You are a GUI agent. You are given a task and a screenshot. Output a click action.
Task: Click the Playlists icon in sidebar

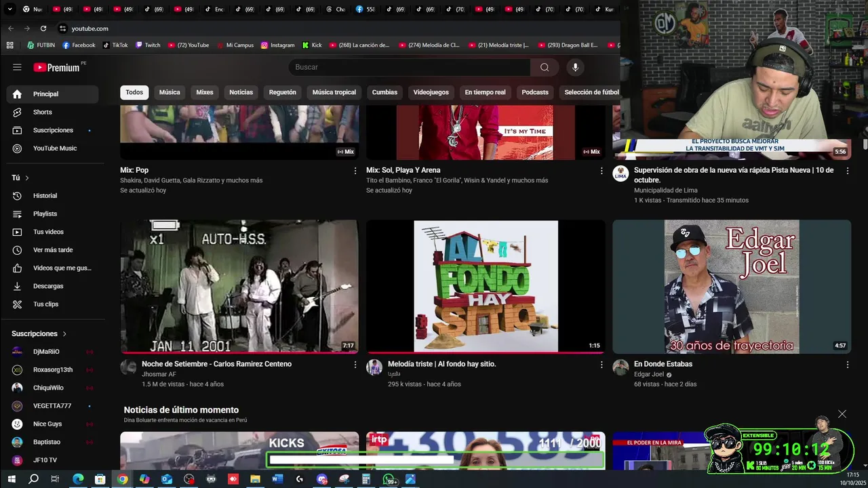[18, 213]
